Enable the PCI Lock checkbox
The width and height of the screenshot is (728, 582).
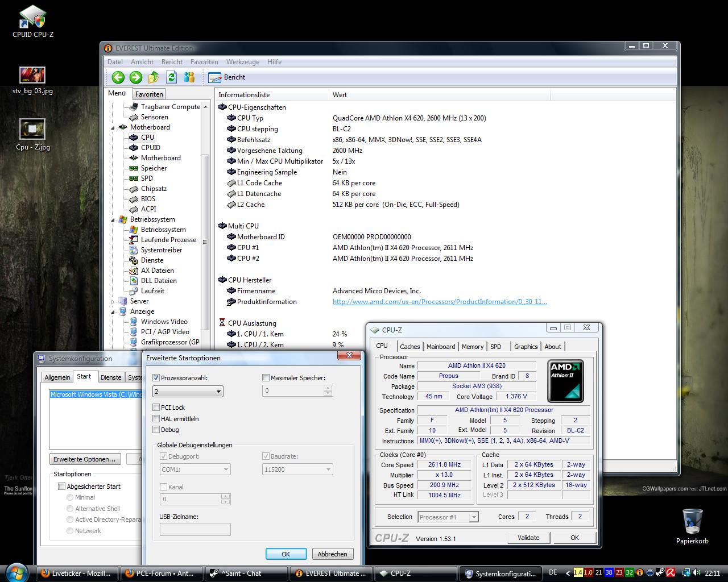coord(156,408)
